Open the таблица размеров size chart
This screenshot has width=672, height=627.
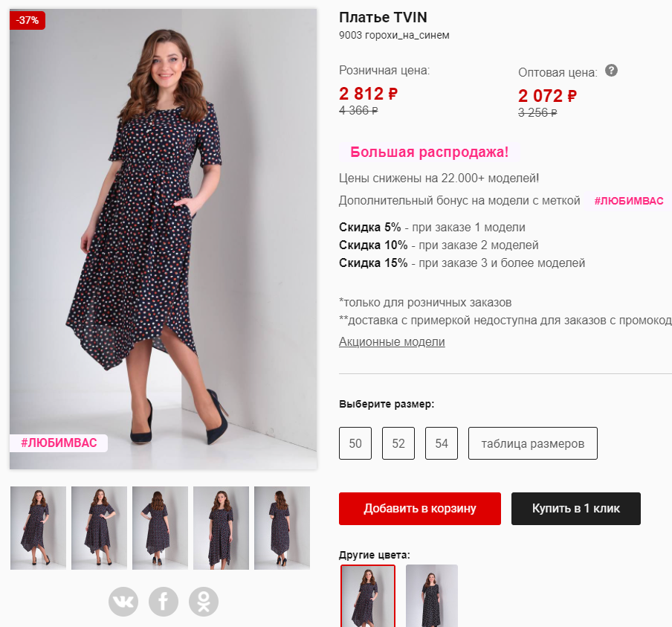533,443
